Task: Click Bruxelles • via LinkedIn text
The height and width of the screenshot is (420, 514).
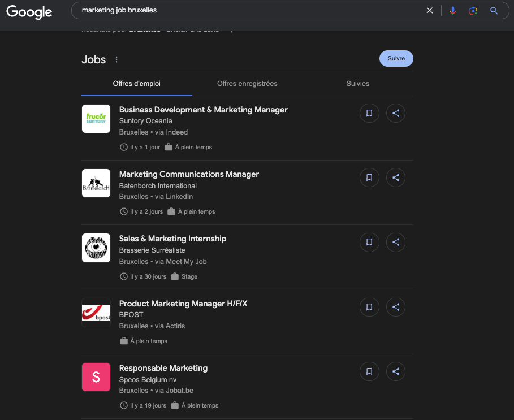Action: [x=156, y=197]
